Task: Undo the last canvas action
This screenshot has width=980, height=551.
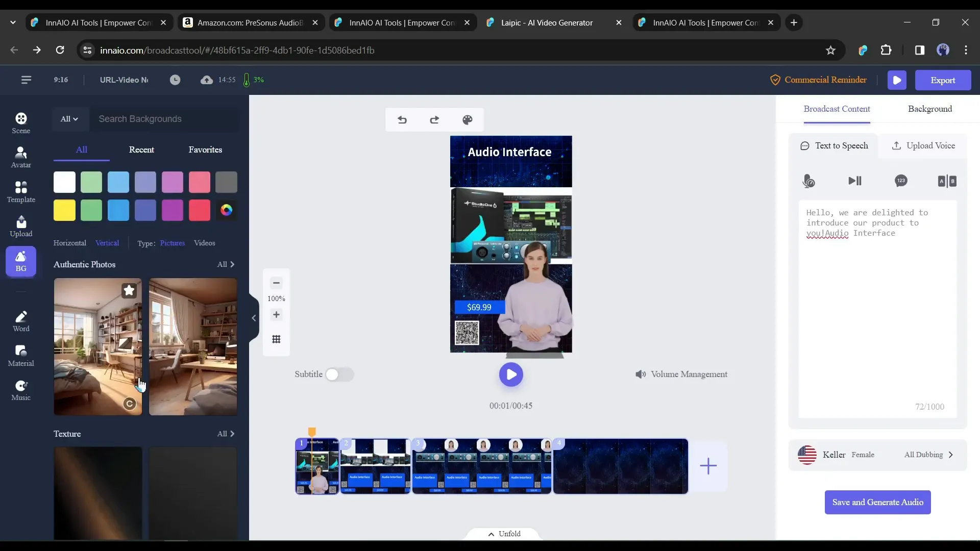Action: pos(402,120)
